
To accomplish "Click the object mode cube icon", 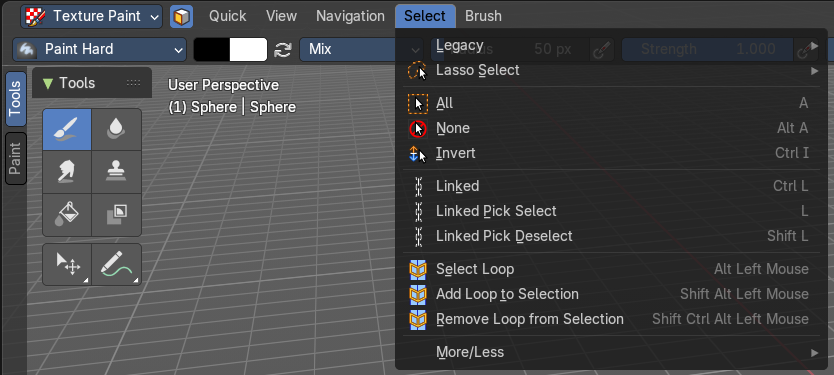I will point(181,16).
